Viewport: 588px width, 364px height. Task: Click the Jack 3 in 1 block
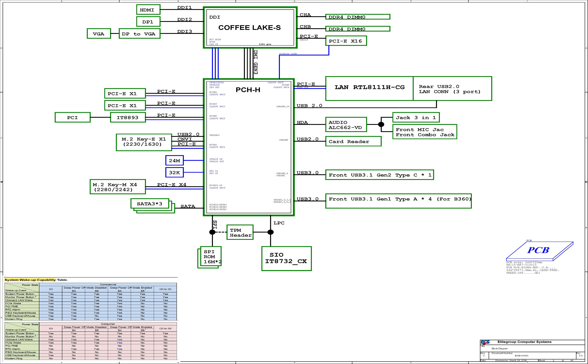click(416, 117)
